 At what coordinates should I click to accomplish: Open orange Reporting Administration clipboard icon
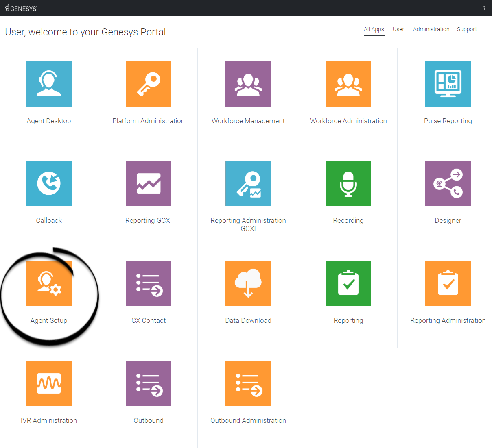click(x=448, y=283)
